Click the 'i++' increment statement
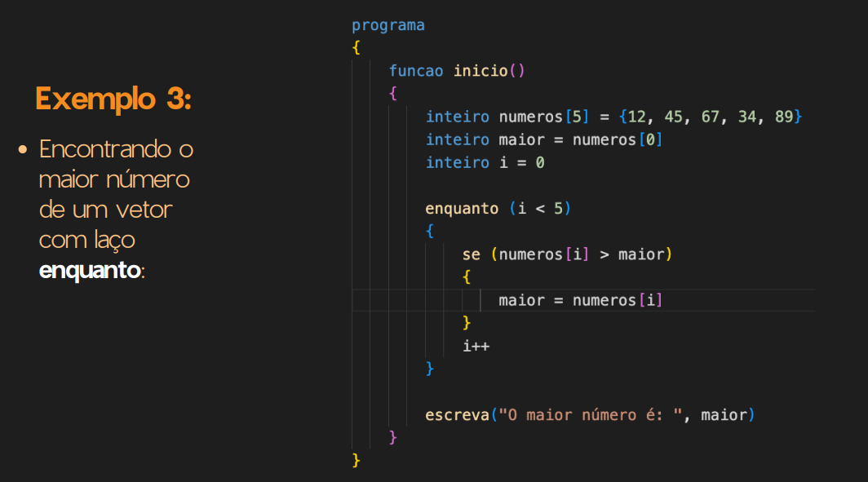Viewport: 868px width, 482px height. [476, 347]
